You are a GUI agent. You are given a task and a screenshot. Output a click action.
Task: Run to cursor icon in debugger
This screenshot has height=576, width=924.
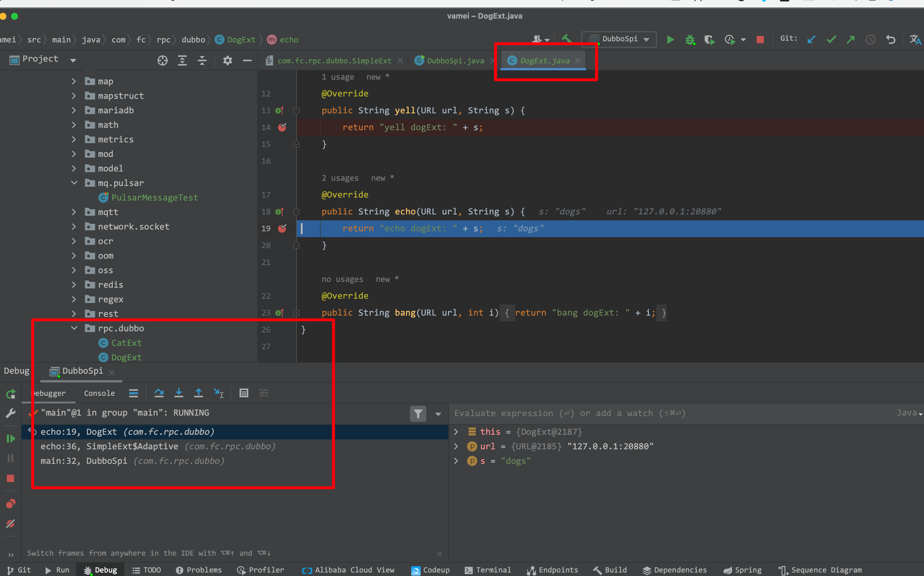click(219, 393)
